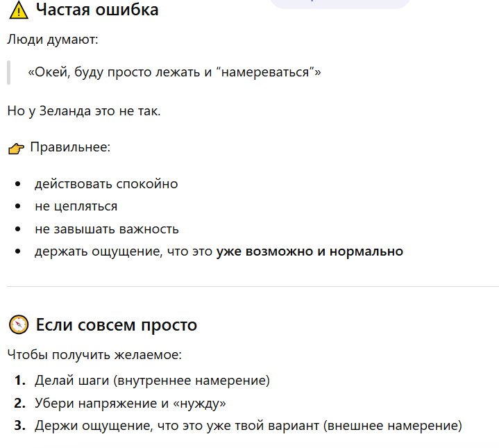Click the text "Чтобы получить желаемое:"
Viewport: 499px width, 448px height.
click(94, 355)
